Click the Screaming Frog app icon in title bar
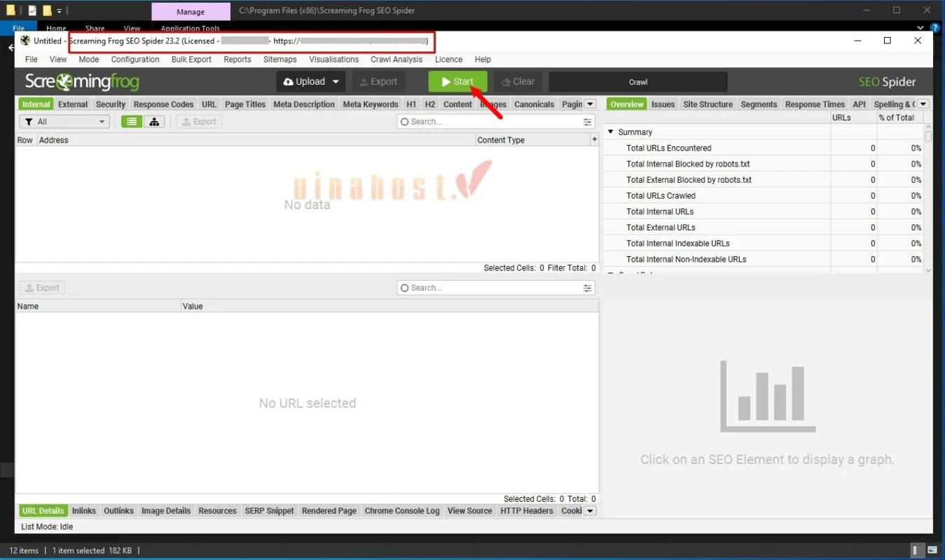Viewport: 945px width, 560px height. click(25, 41)
